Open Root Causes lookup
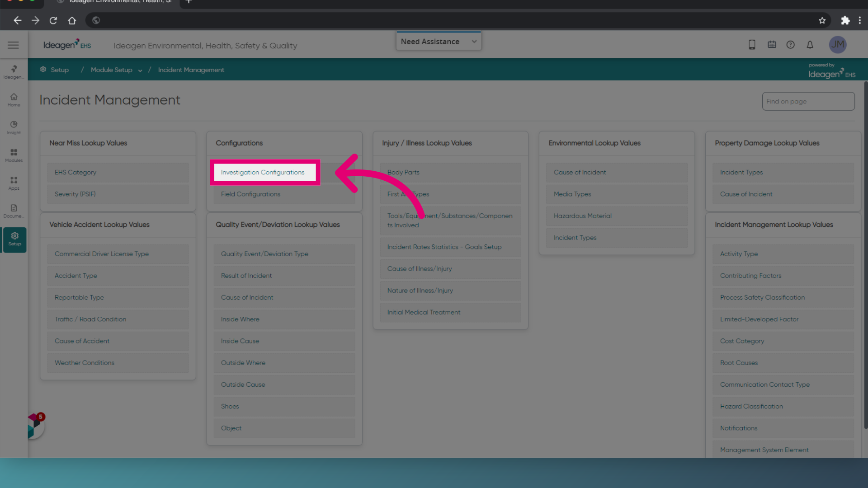The height and width of the screenshot is (488, 868). point(783,363)
